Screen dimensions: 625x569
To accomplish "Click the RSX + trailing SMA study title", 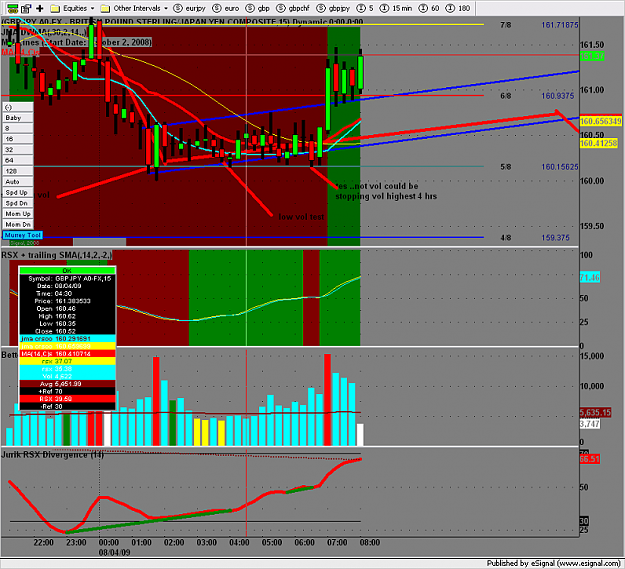I will point(56,255).
